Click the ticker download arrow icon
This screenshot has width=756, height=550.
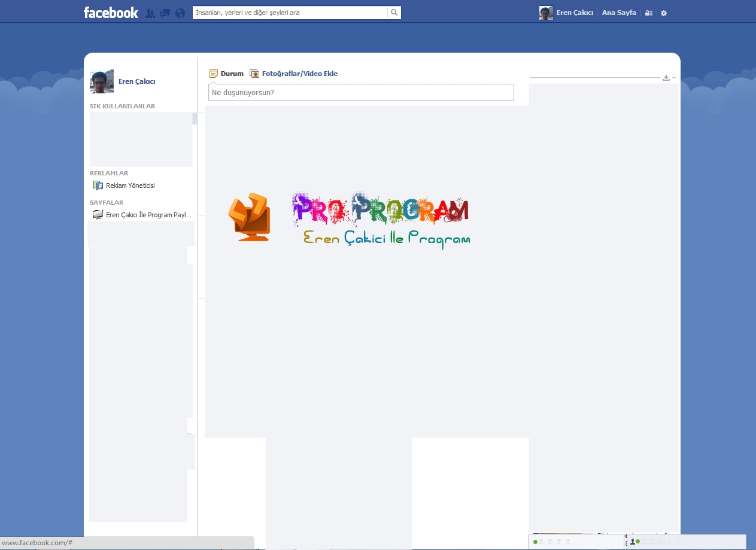click(x=666, y=78)
